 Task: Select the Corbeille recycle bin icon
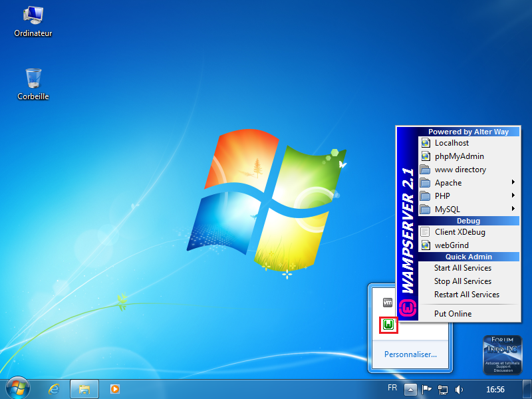33,84
